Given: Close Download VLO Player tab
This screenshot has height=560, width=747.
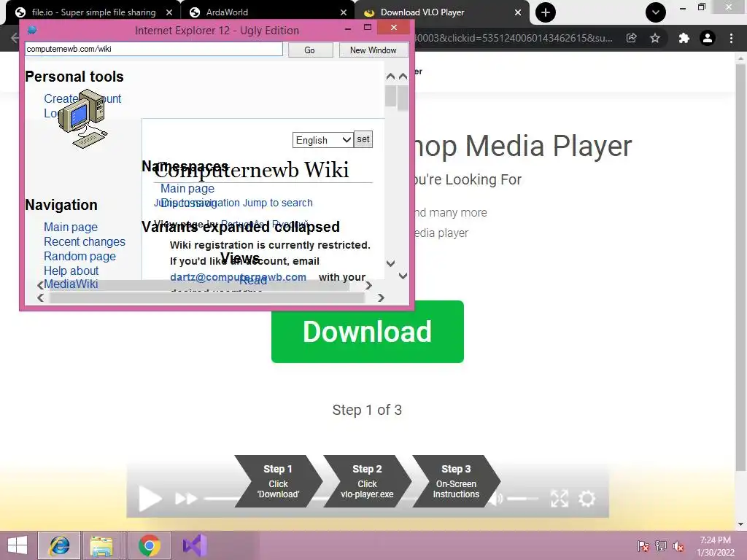Looking at the screenshot, I should pyautogui.click(x=518, y=12).
